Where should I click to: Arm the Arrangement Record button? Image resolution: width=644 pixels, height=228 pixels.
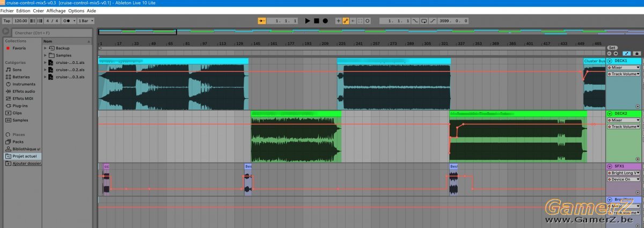(325, 21)
